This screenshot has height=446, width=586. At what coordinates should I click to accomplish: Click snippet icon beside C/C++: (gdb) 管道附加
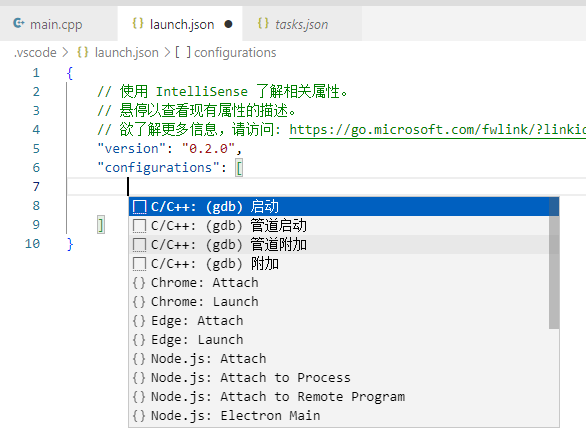click(x=139, y=245)
